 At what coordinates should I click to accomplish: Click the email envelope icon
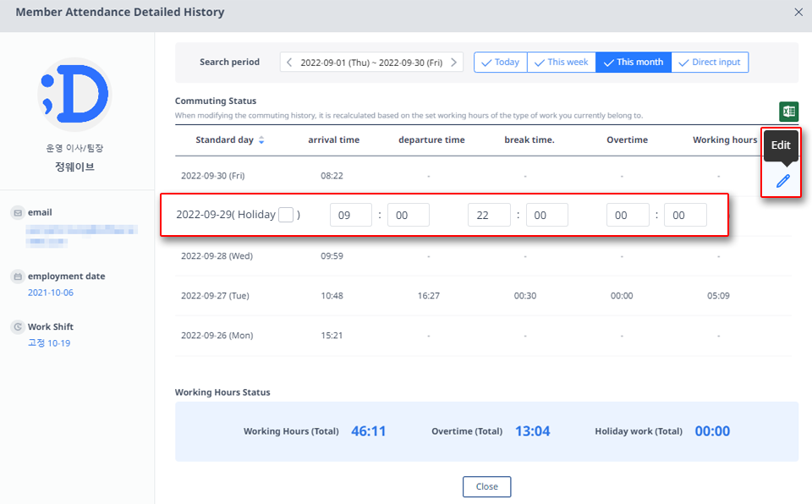pos(18,213)
